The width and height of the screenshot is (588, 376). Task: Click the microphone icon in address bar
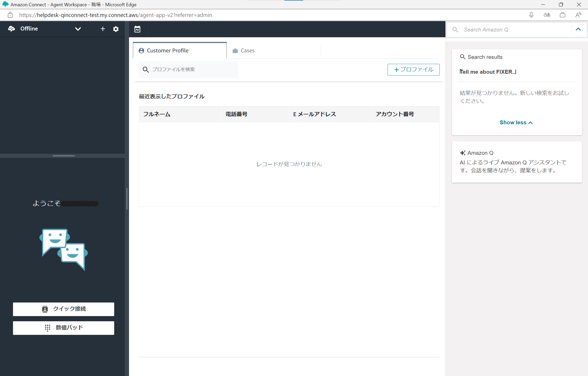tap(531, 15)
